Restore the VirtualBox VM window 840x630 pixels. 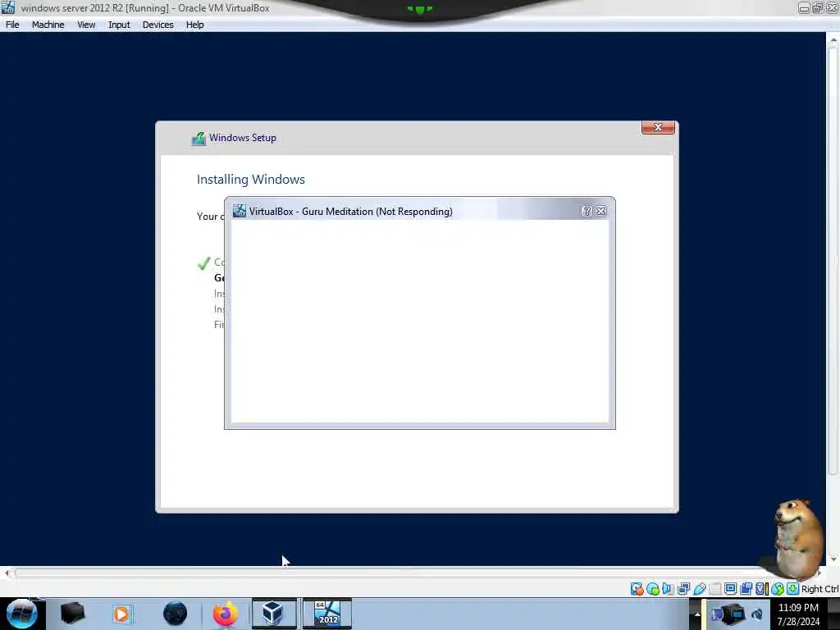pos(818,7)
